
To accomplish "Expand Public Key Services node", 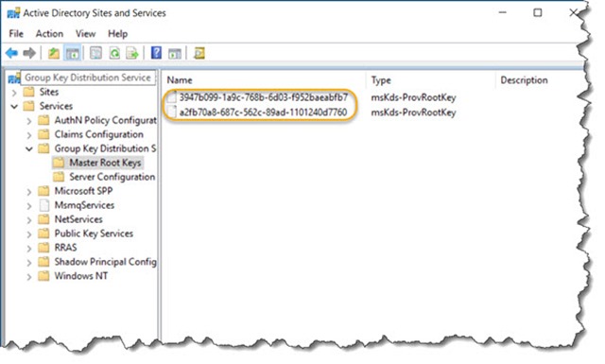I will [x=29, y=234].
